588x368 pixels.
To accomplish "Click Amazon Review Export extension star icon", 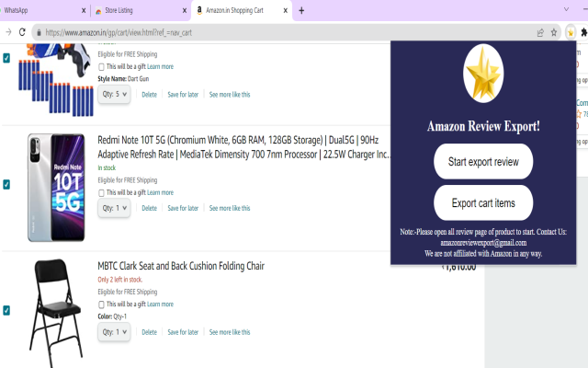I will [571, 33].
